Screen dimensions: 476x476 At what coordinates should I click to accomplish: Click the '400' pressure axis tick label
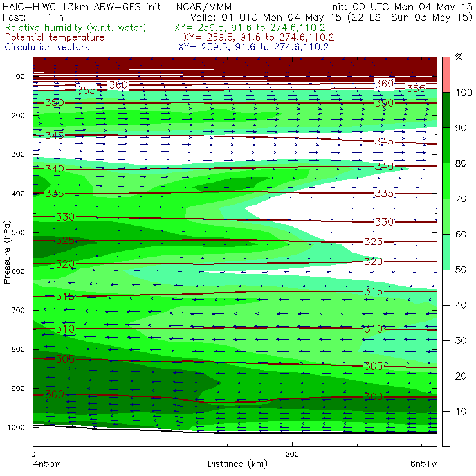[x=18, y=194]
